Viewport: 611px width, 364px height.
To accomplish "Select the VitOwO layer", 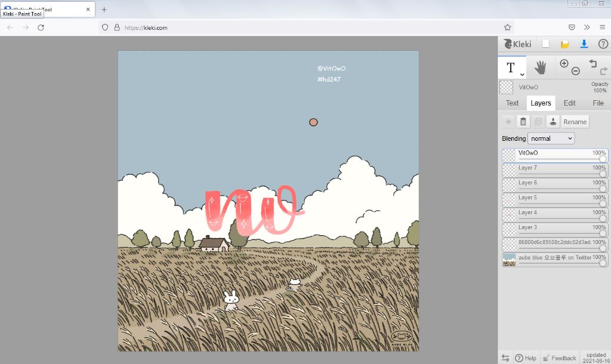I will 555,156.
